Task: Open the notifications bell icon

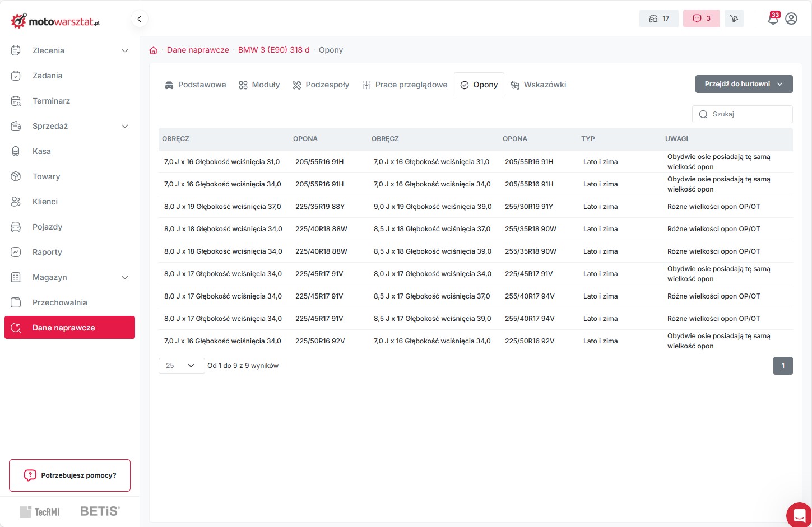Action: pyautogui.click(x=773, y=19)
